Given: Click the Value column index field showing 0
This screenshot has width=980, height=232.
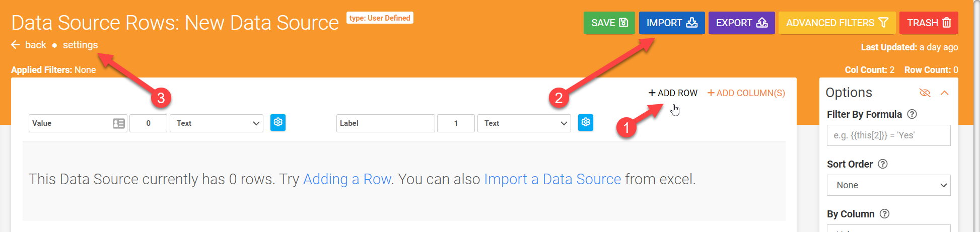Looking at the screenshot, I should tap(148, 123).
